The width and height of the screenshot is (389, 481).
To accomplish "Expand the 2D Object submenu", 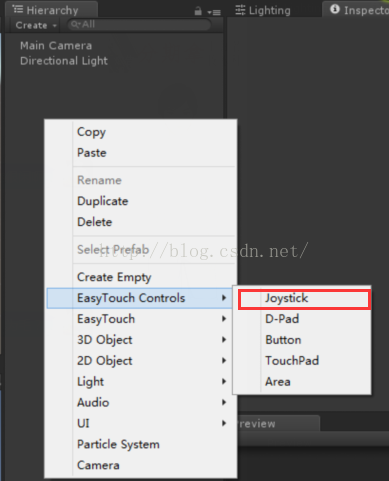I will 141,361.
